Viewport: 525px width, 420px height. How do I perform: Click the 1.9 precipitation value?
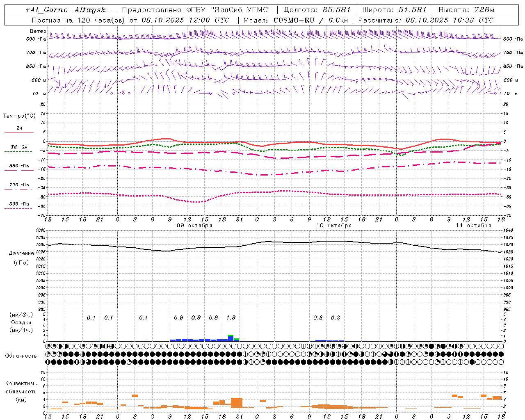coord(231,317)
